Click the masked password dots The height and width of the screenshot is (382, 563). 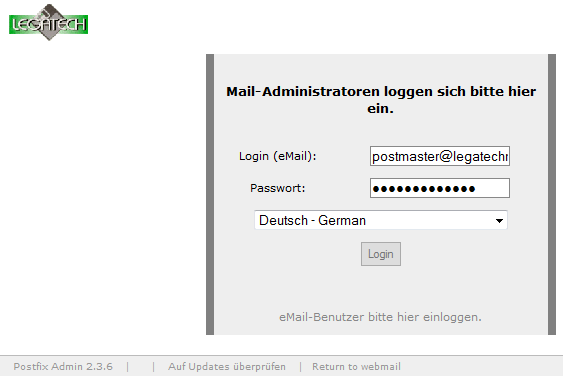pos(424,189)
